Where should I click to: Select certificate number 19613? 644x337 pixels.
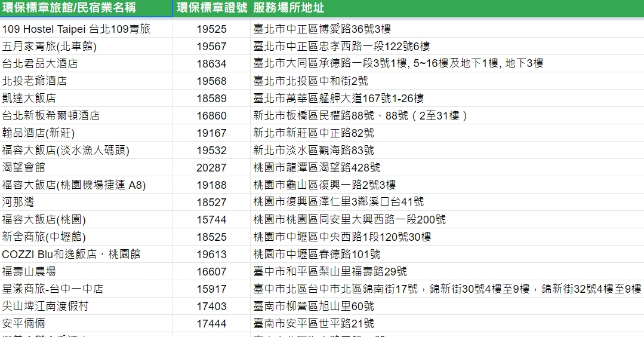click(x=211, y=254)
